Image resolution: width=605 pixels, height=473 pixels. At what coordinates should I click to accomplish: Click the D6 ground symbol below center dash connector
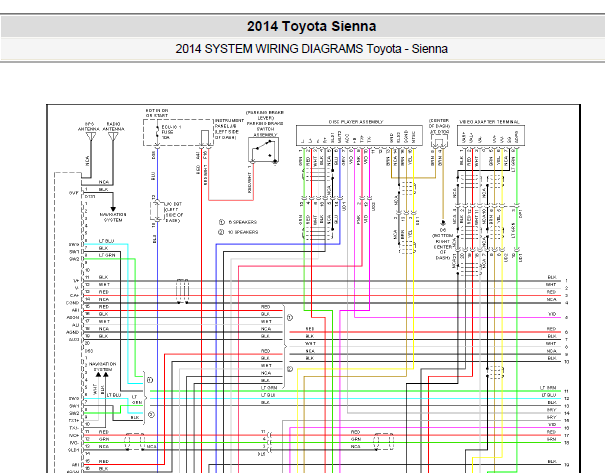[x=443, y=223]
